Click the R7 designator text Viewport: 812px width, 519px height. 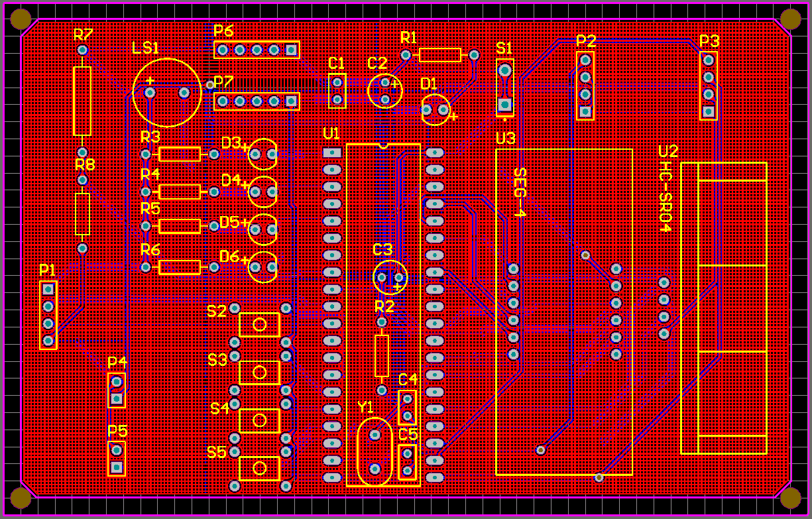click(x=83, y=34)
